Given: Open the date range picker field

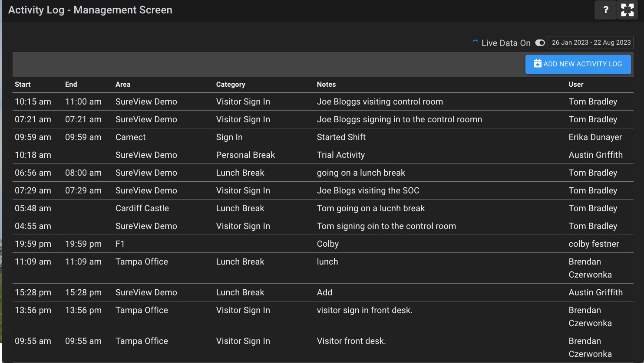Looking at the screenshot, I should point(591,43).
